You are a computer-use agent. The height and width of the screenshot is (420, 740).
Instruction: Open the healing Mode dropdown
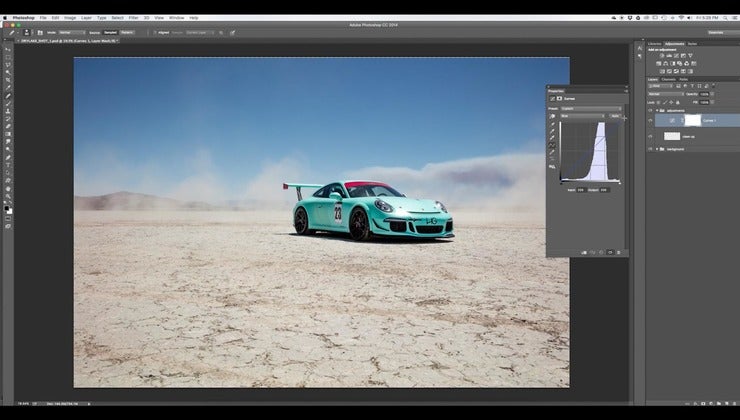point(72,33)
